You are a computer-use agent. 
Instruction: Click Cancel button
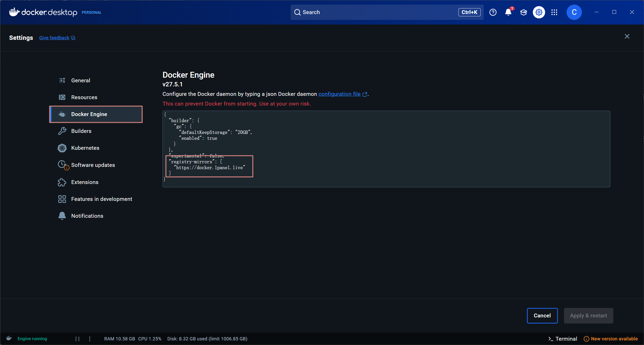(x=542, y=316)
